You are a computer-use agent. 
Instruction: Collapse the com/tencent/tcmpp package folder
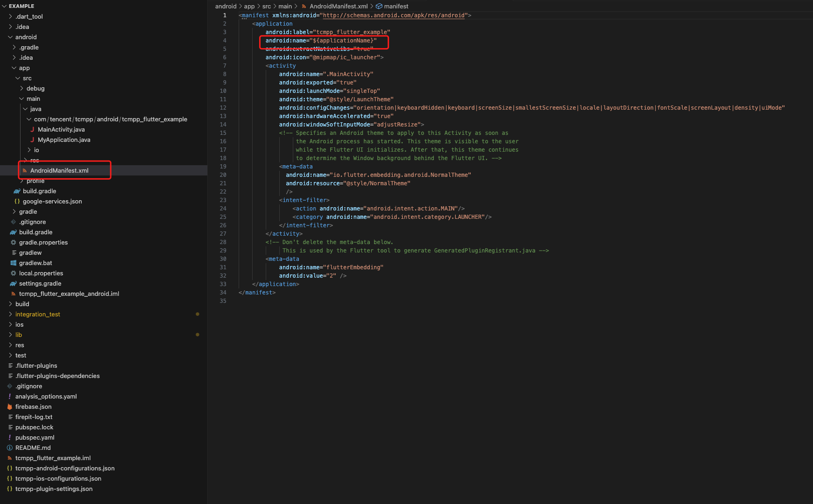[x=29, y=119]
